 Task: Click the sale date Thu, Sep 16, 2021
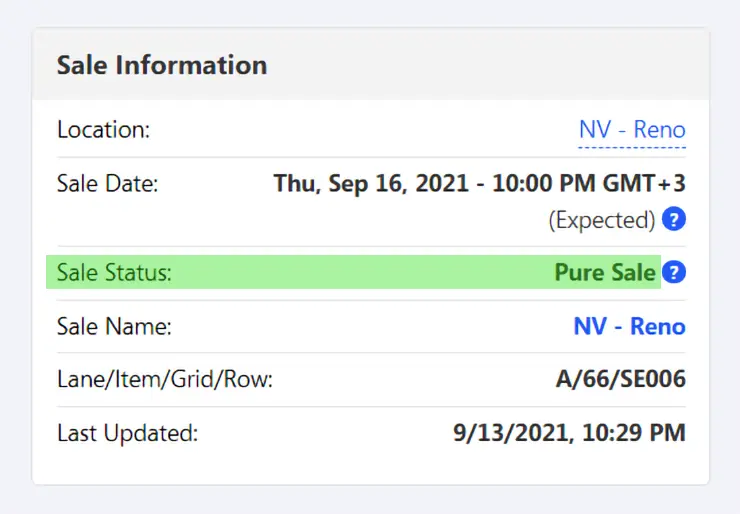coord(371,183)
